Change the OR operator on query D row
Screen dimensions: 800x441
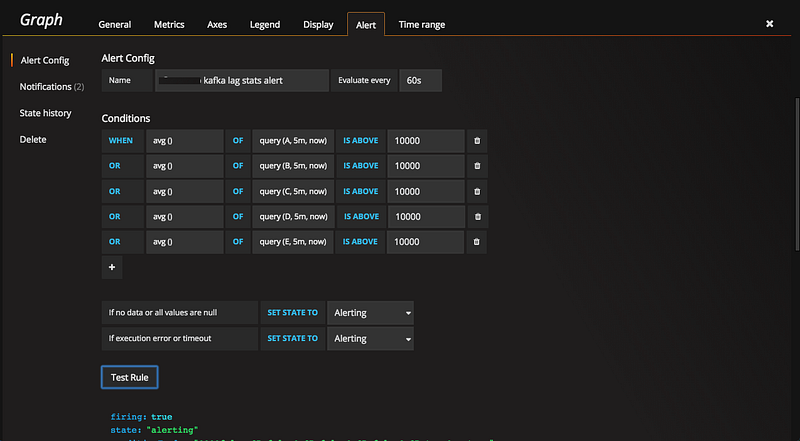pyautogui.click(x=122, y=216)
